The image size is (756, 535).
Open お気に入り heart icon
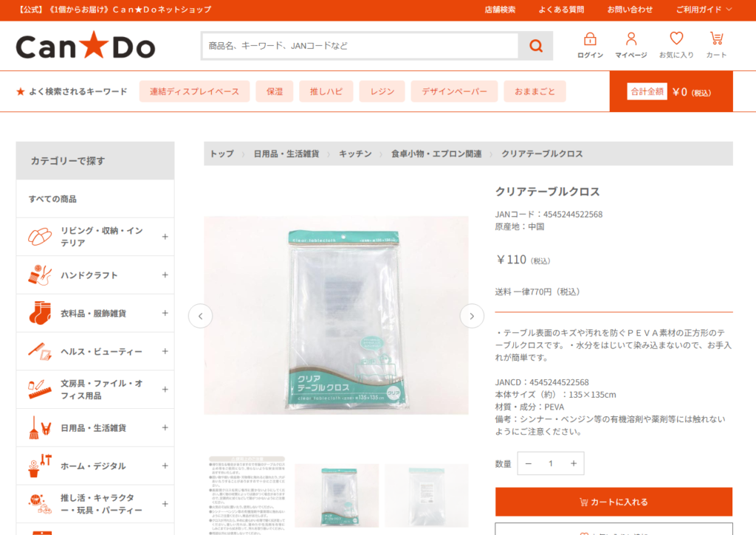click(x=676, y=38)
